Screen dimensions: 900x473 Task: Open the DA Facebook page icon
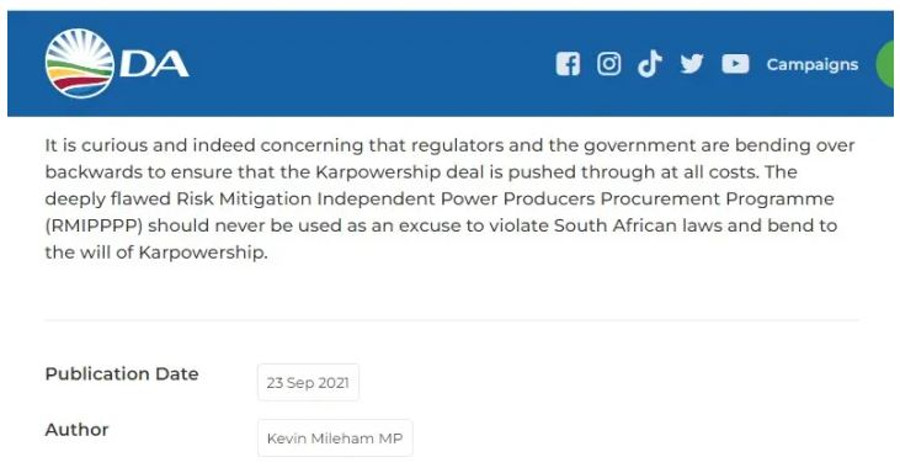tap(568, 64)
